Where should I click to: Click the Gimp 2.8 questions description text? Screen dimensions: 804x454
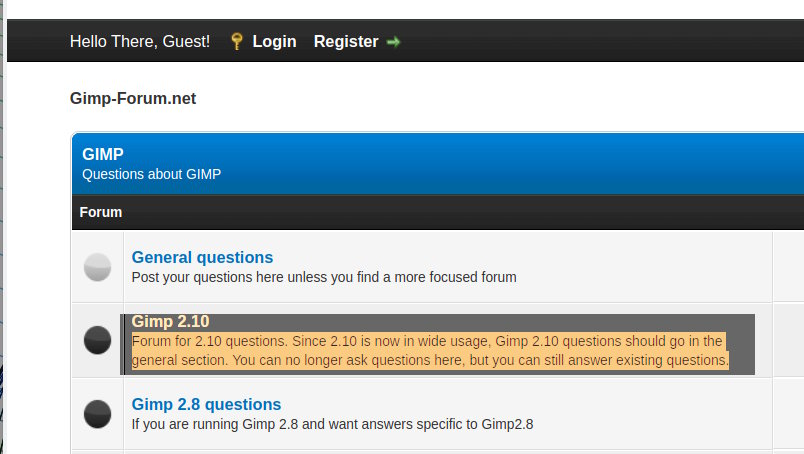click(332, 424)
